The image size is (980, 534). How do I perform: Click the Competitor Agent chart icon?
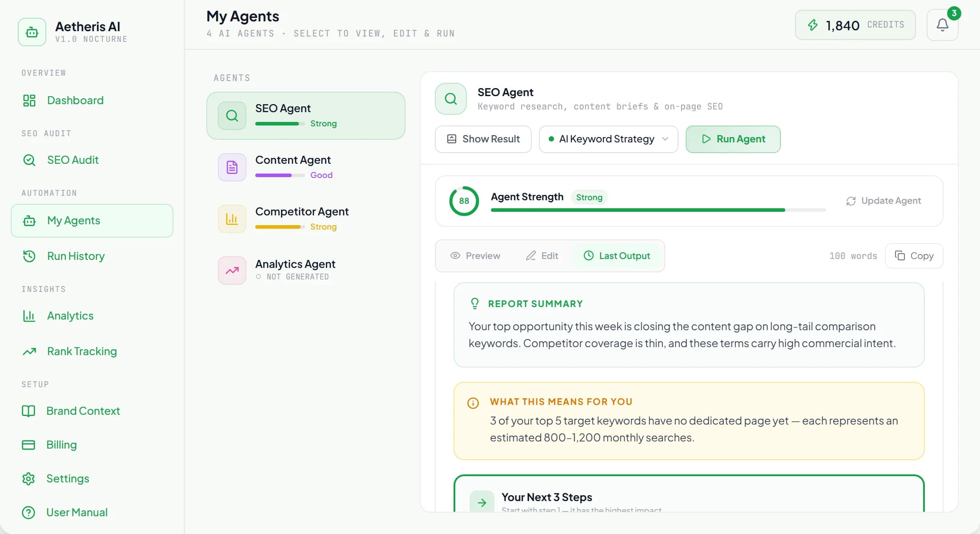pyautogui.click(x=232, y=219)
